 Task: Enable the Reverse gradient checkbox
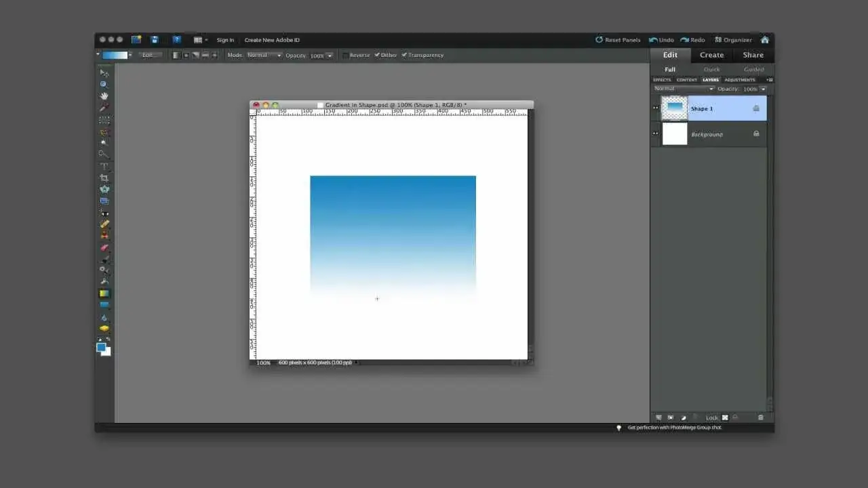[345, 55]
